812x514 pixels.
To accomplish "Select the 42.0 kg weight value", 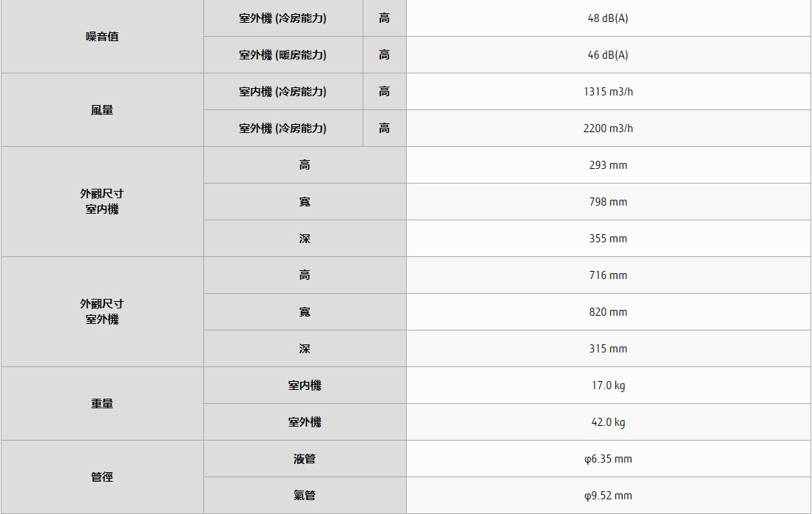I will 608,422.
